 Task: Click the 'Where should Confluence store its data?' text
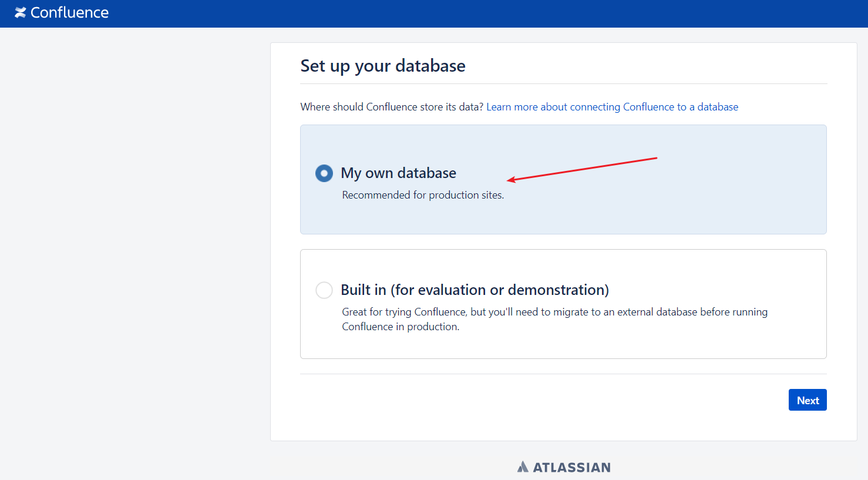click(x=392, y=107)
